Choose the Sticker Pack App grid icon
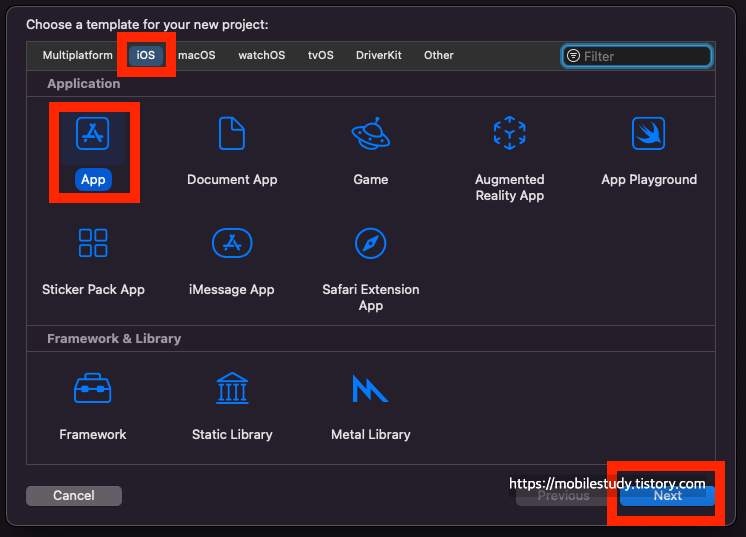This screenshot has height=537, width=746. 93,243
